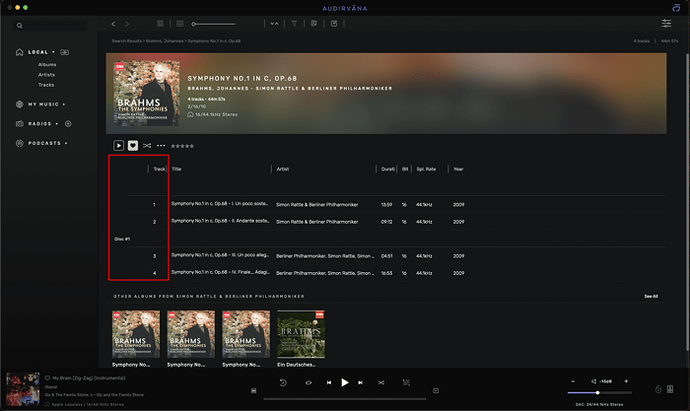690x411 pixels.
Task: Click the sync folder icon beside Local
Action: click(x=64, y=52)
